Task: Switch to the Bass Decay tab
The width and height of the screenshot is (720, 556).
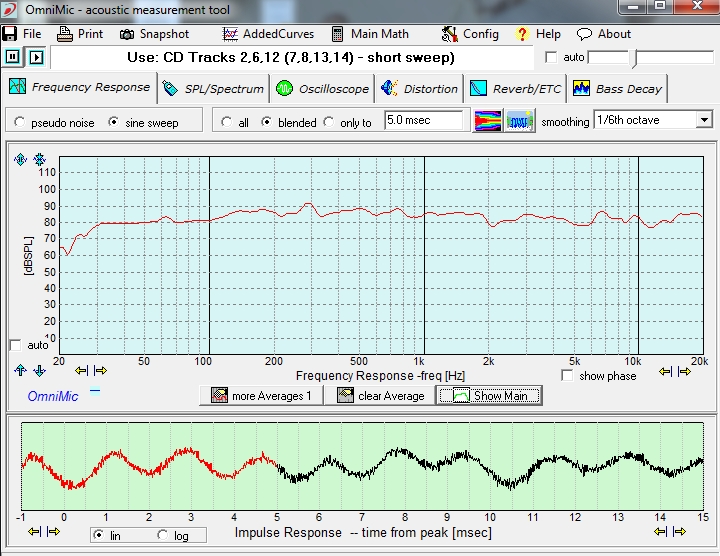Action: [x=618, y=89]
